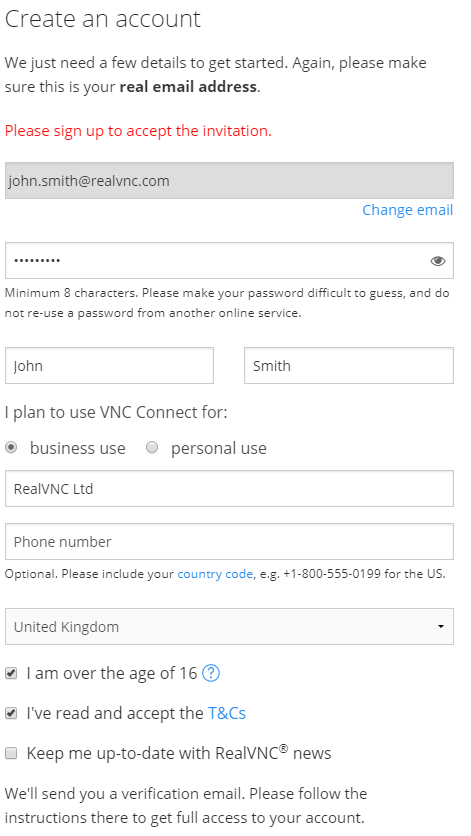Open the age requirement help question mark
Screen dimensions: 471x836
[211, 673]
